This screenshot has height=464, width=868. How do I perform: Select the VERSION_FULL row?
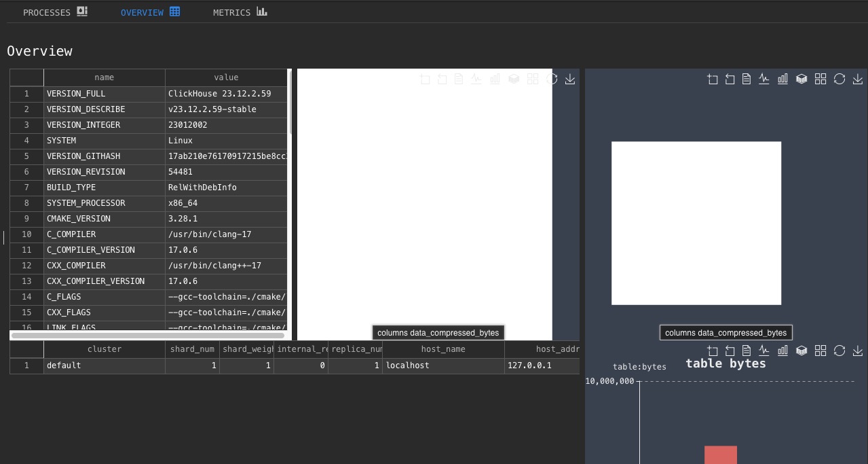104,94
